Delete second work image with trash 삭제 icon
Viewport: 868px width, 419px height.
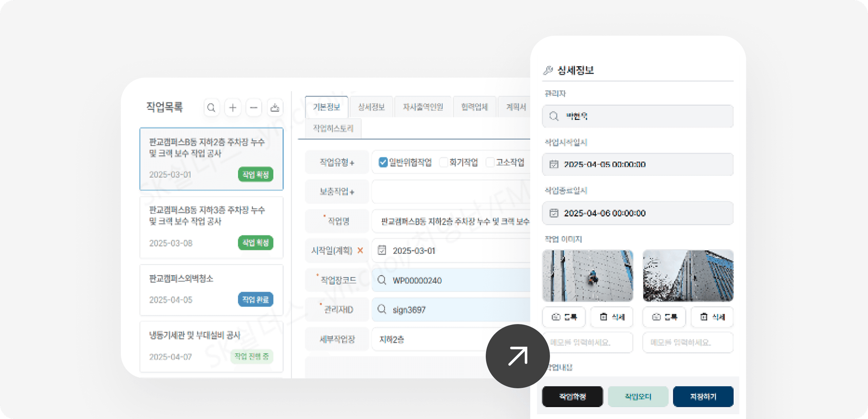[712, 317]
